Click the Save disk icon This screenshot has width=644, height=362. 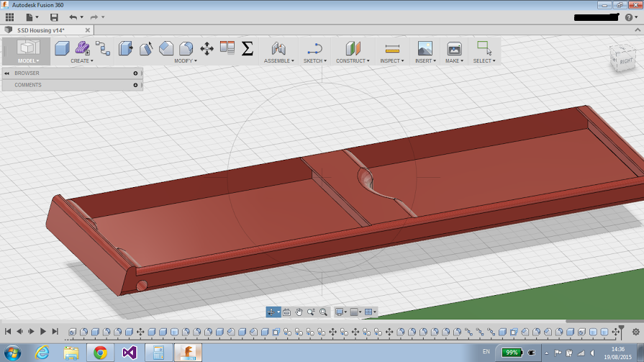point(54,17)
